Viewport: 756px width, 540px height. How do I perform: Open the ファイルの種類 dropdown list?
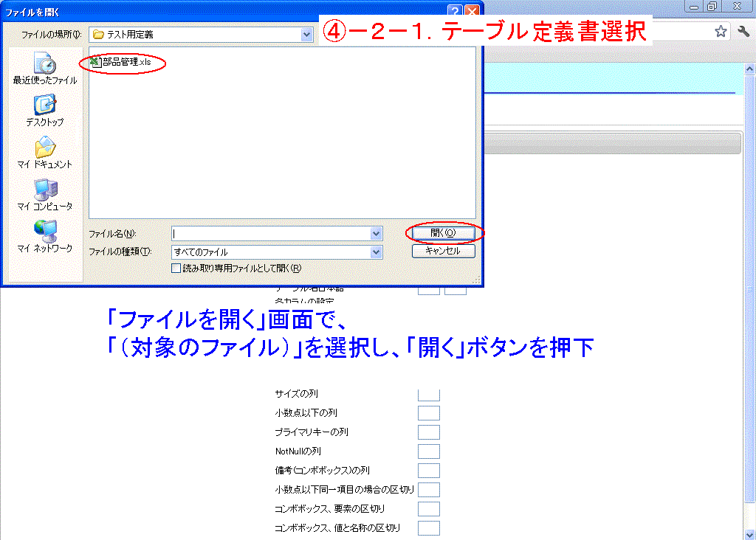[x=377, y=252]
